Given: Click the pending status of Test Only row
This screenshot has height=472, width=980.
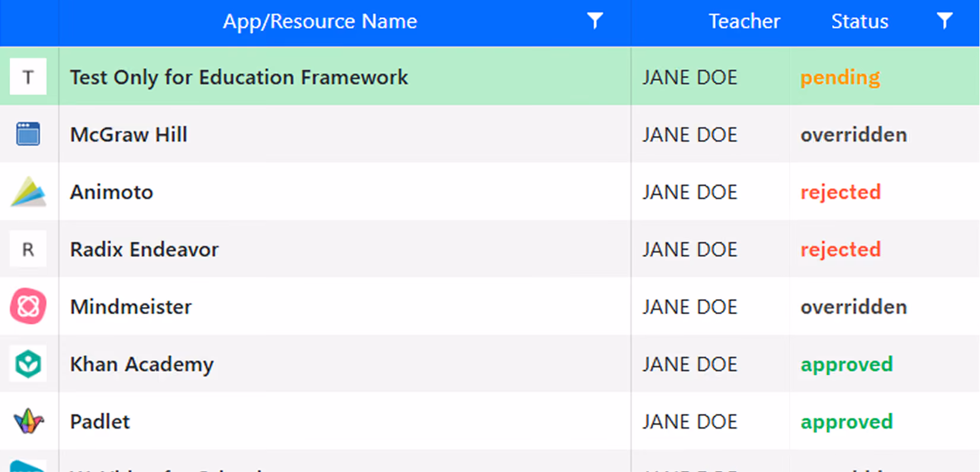Looking at the screenshot, I should [840, 78].
